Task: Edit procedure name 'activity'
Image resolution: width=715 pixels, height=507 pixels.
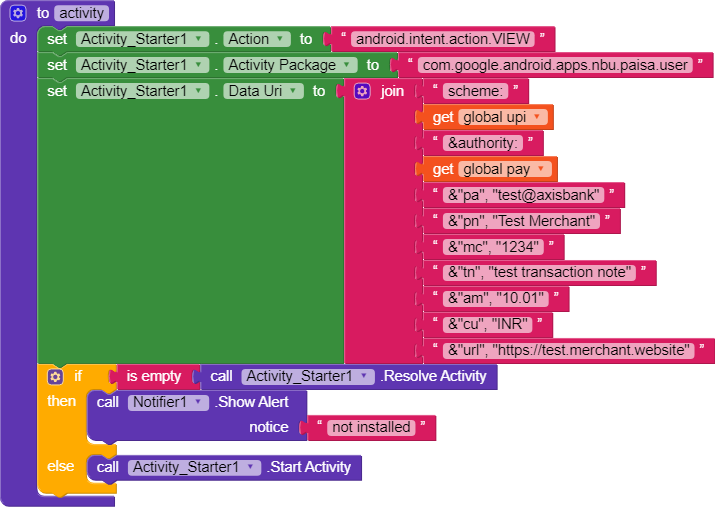Action: pos(81,13)
